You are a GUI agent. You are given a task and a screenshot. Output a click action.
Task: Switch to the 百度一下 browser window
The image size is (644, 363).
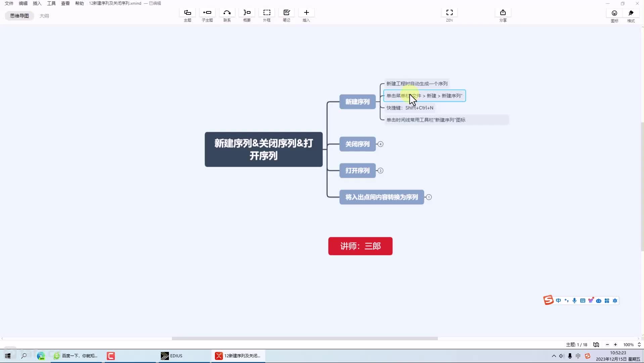coord(76,356)
